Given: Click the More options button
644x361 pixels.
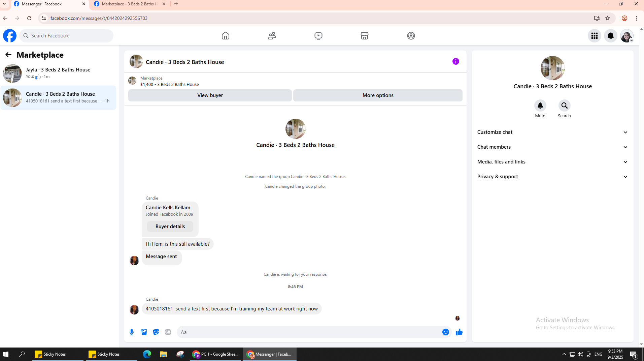Looking at the screenshot, I should (x=378, y=95).
